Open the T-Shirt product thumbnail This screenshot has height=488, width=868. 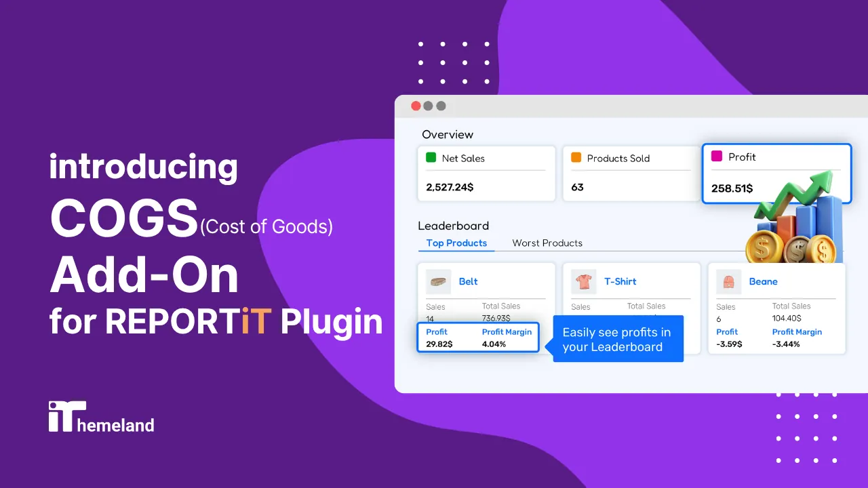pyautogui.click(x=583, y=281)
